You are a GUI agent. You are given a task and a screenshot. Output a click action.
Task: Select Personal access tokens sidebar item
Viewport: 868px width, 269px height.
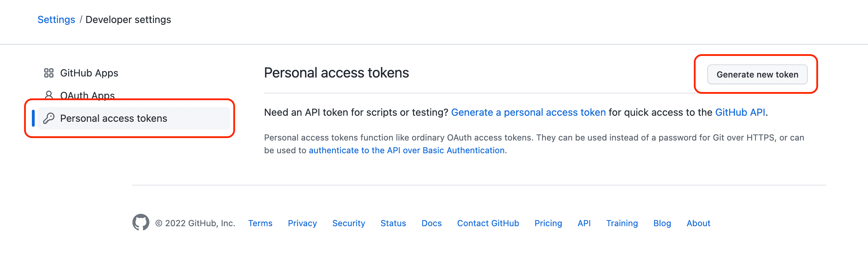tap(113, 118)
